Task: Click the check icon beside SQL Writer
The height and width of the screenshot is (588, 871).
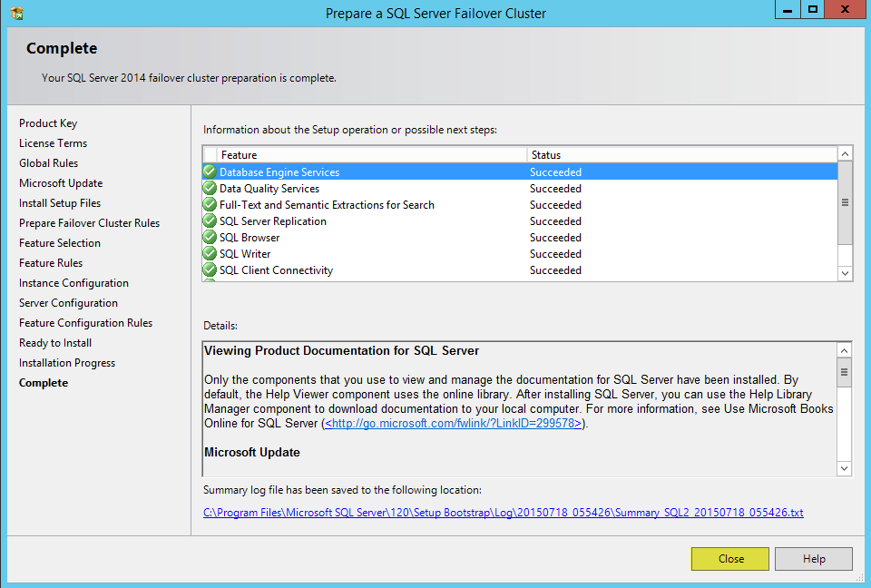Action: [x=210, y=253]
